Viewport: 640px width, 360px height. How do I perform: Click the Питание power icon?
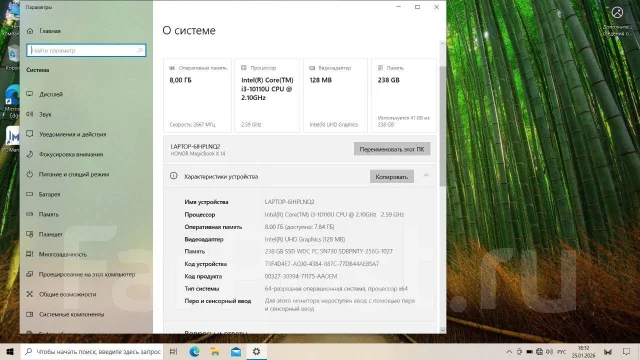(30, 174)
